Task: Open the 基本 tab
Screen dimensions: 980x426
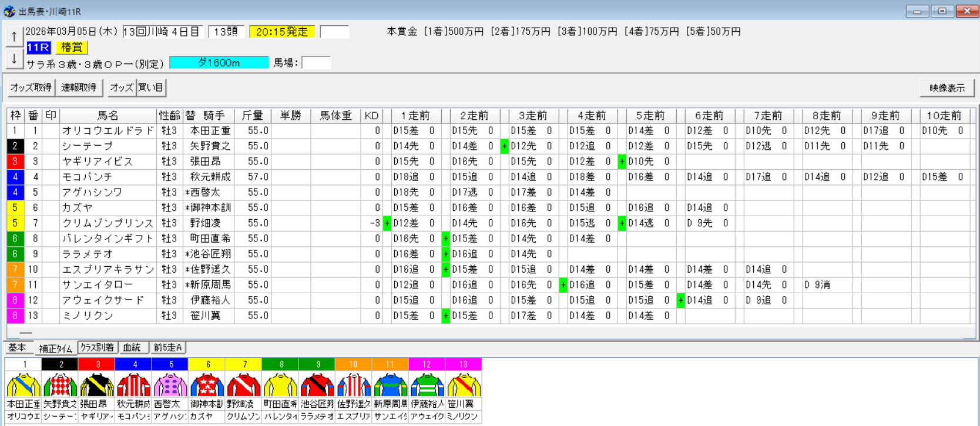Action: [18, 347]
